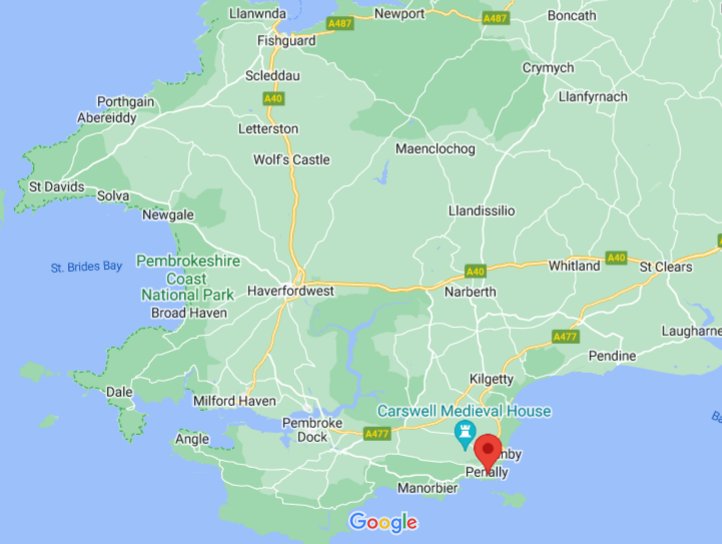Select the A477 road shield near Pendine
Viewport: 722px width, 544px height.
(x=565, y=337)
